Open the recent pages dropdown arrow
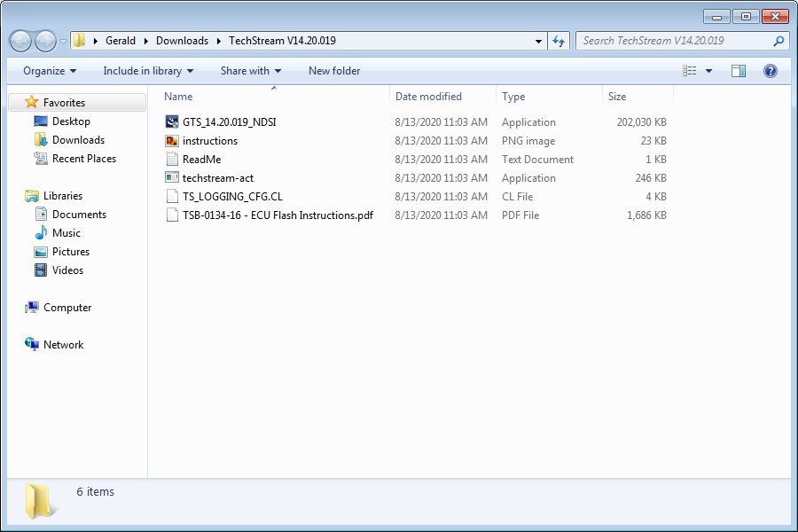 click(63, 41)
